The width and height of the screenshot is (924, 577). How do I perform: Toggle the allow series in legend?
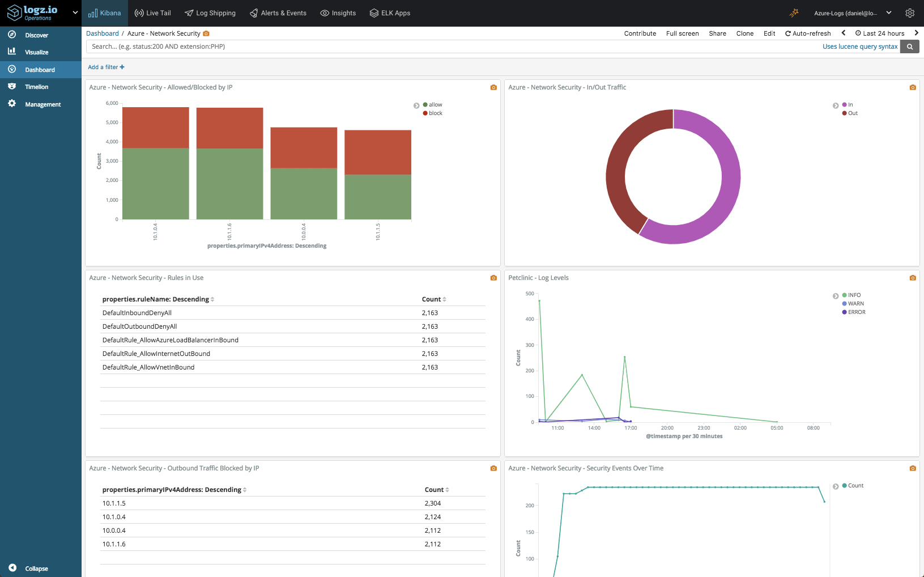tap(432, 105)
